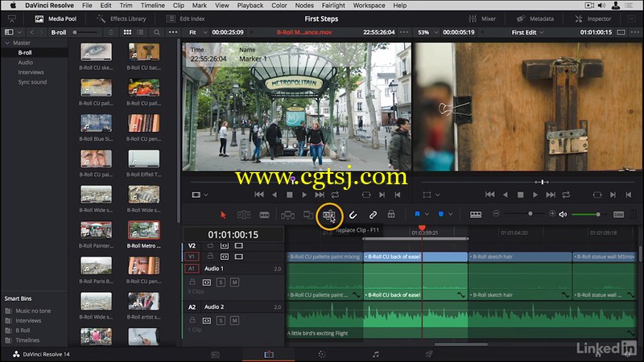
Task: Click the Replace Clip toolbar icon
Action: [329, 215]
